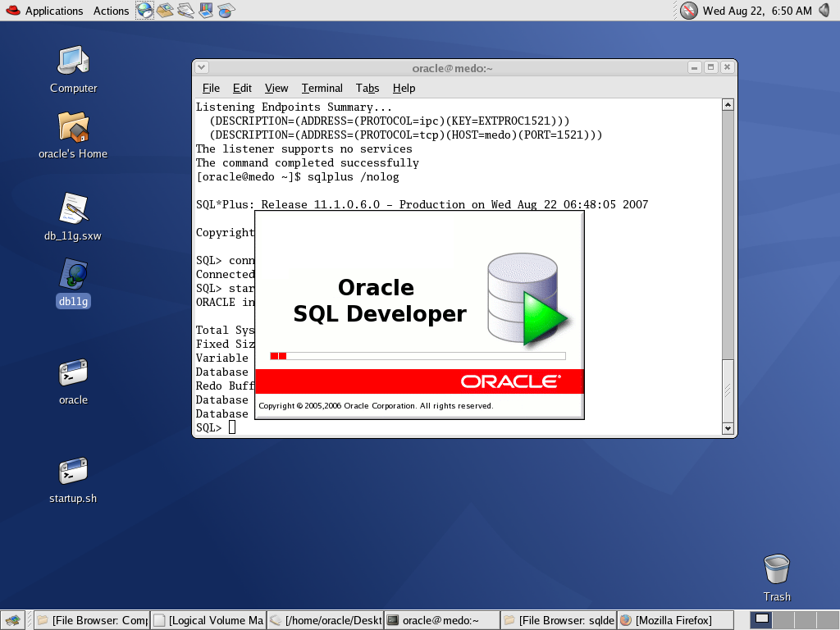
Task: Expand the Actions menu in top panel
Action: 111,11
